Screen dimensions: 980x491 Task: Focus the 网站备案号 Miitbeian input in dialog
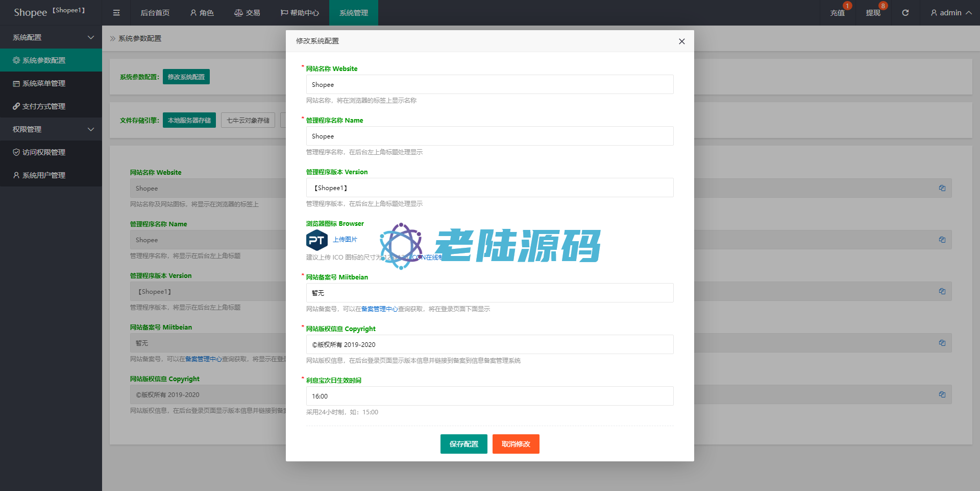click(490, 293)
